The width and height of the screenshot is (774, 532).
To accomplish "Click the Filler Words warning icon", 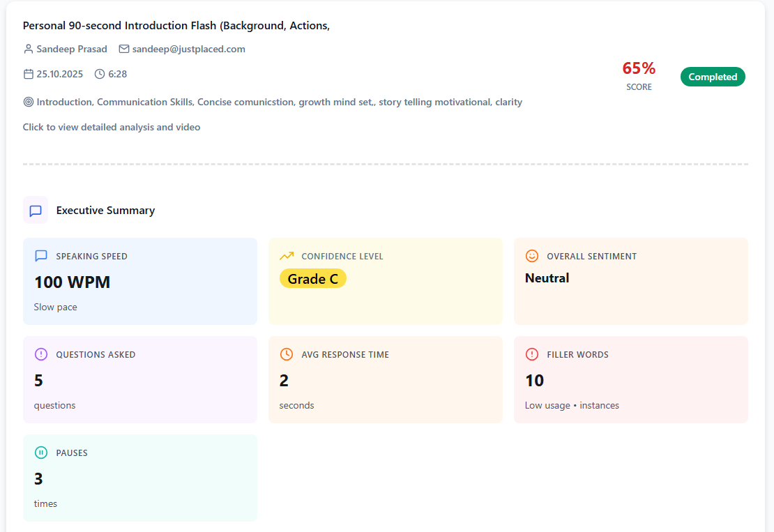I will [x=532, y=354].
